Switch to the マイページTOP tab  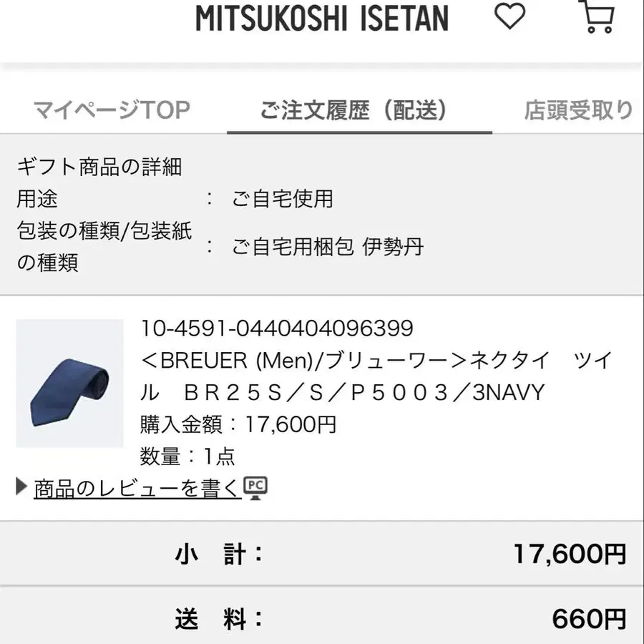(x=112, y=110)
